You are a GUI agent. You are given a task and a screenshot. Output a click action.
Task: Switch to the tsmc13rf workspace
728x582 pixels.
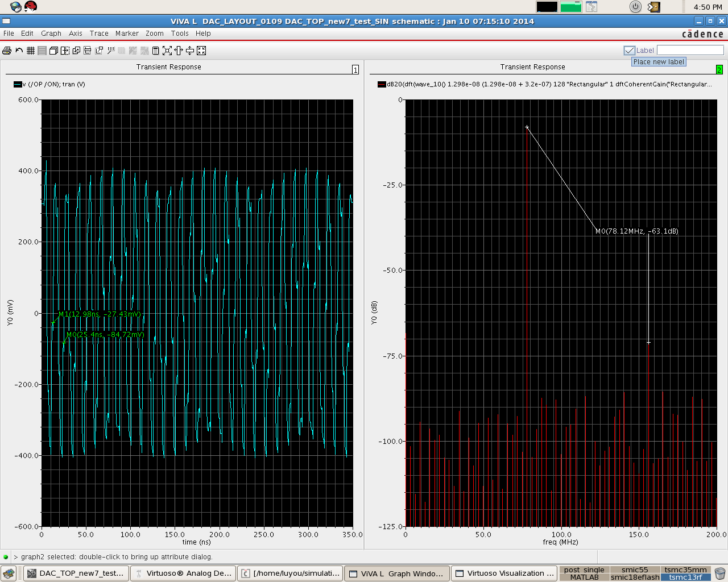pyautogui.click(x=685, y=577)
